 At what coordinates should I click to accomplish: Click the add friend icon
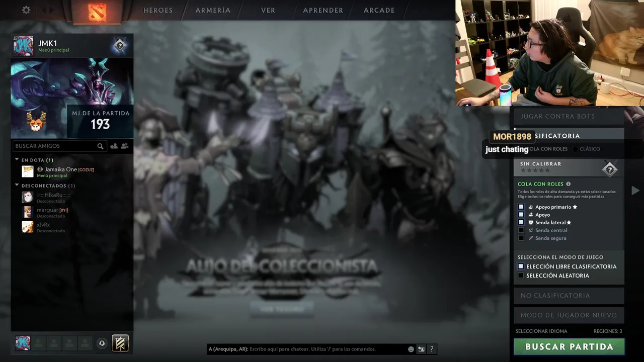pyautogui.click(x=114, y=146)
